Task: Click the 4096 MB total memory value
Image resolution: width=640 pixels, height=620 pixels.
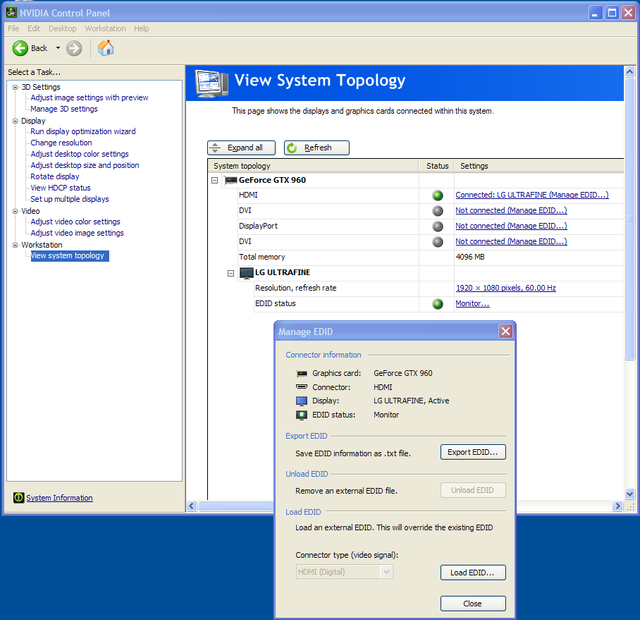Action: (470, 257)
